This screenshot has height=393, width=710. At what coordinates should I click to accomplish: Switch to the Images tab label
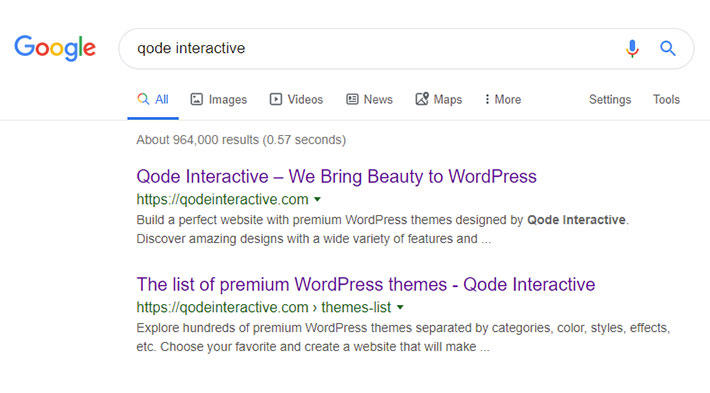[x=228, y=100]
